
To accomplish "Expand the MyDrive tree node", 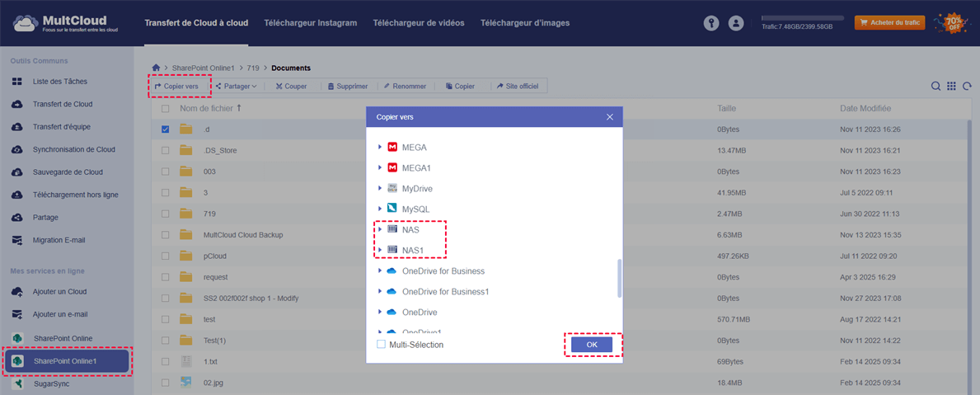I will (x=379, y=188).
